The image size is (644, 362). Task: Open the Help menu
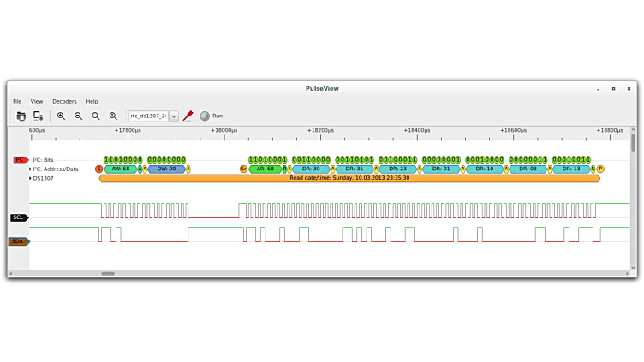coord(92,101)
